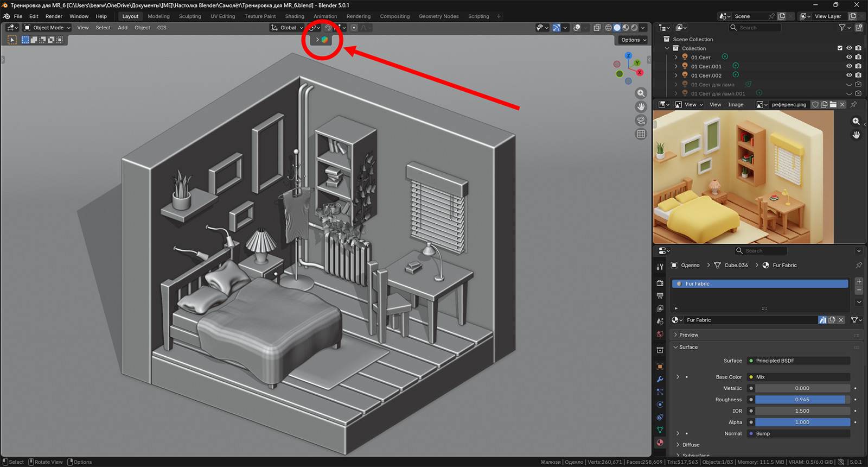Screen dimensions: 868x467
Task: Toggle camera view in the 3D viewport
Action: point(641,121)
